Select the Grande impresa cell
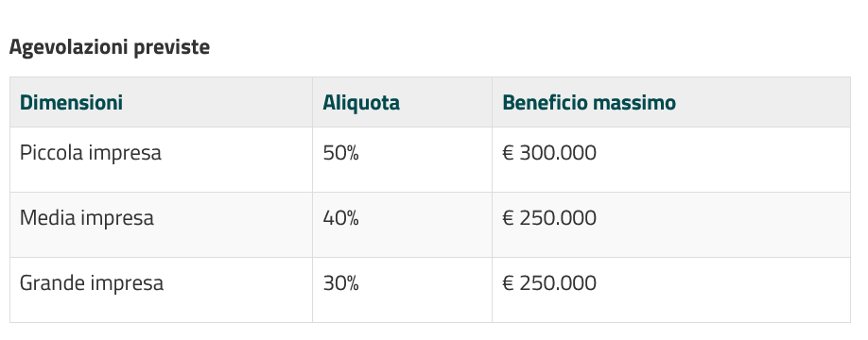The image size is (868, 340). click(161, 290)
